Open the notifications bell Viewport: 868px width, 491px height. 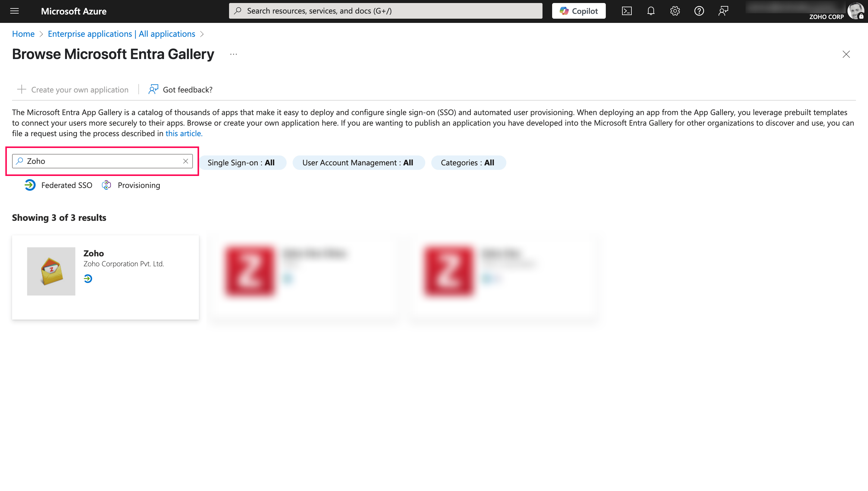coord(651,11)
